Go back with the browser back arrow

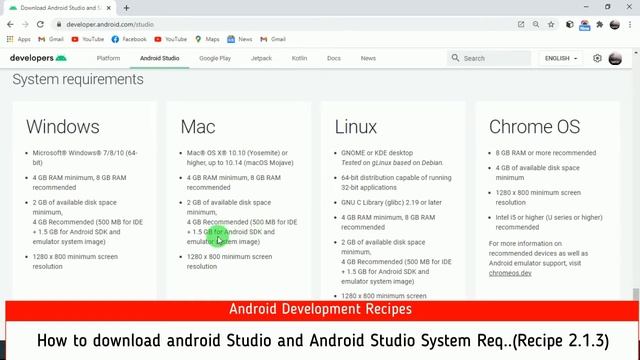pyautogui.click(x=10, y=24)
